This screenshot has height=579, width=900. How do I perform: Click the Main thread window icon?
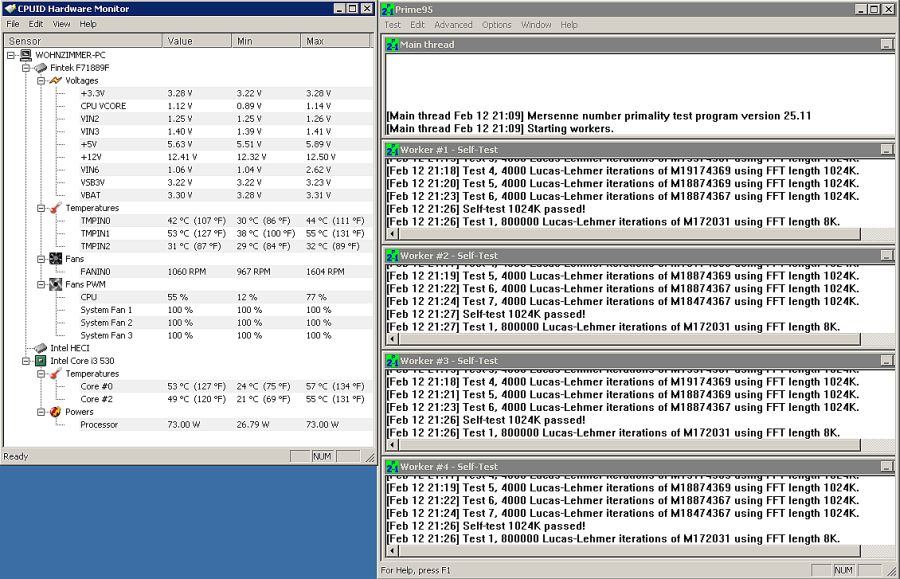[x=392, y=44]
